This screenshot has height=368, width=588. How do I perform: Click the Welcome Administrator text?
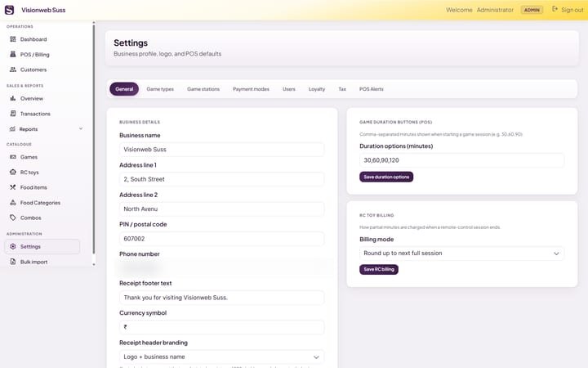(479, 10)
